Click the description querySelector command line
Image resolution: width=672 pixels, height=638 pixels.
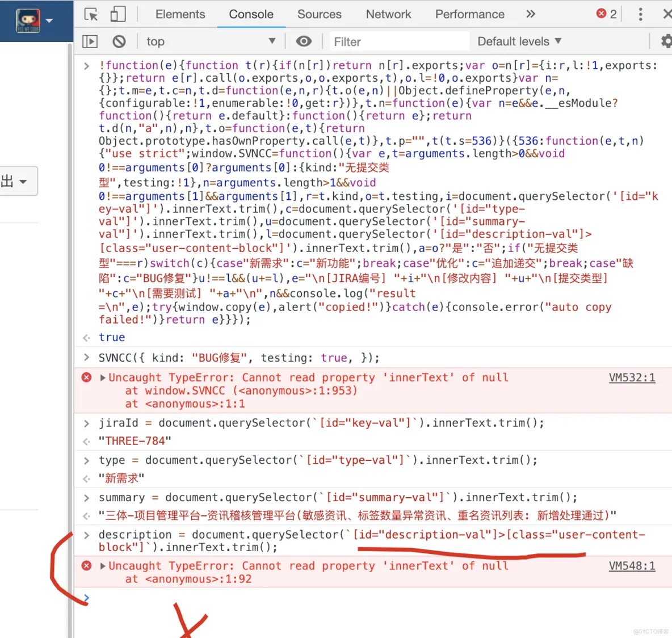click(x=372, y=541)
